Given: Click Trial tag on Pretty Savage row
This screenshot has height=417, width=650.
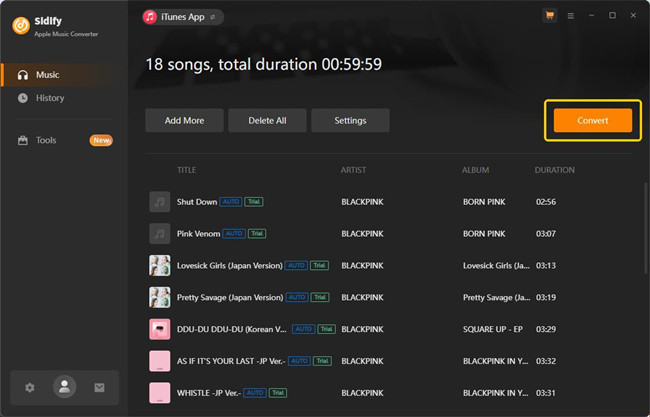Looking at the screenshot, I should coord(320,298).
